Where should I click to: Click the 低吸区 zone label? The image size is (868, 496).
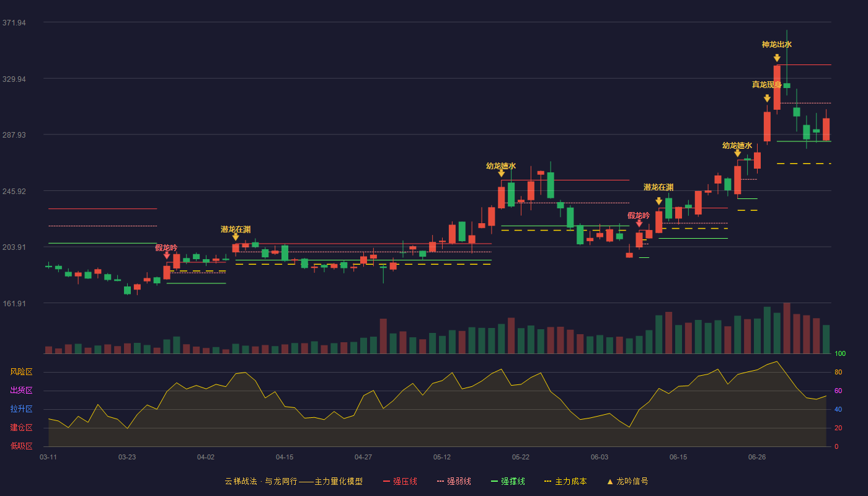click(x=21, y=446)
